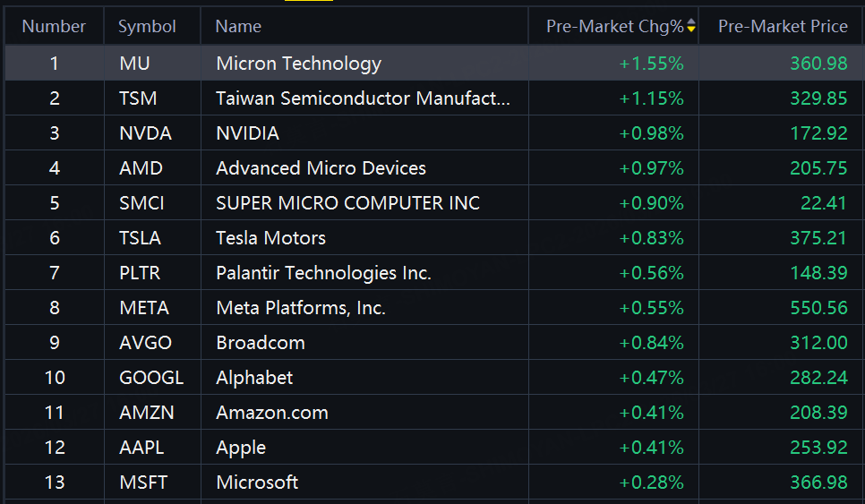Screen dimensions: 865x504
Task: Click the NVDA symbol cell
Action: [145, 133]
